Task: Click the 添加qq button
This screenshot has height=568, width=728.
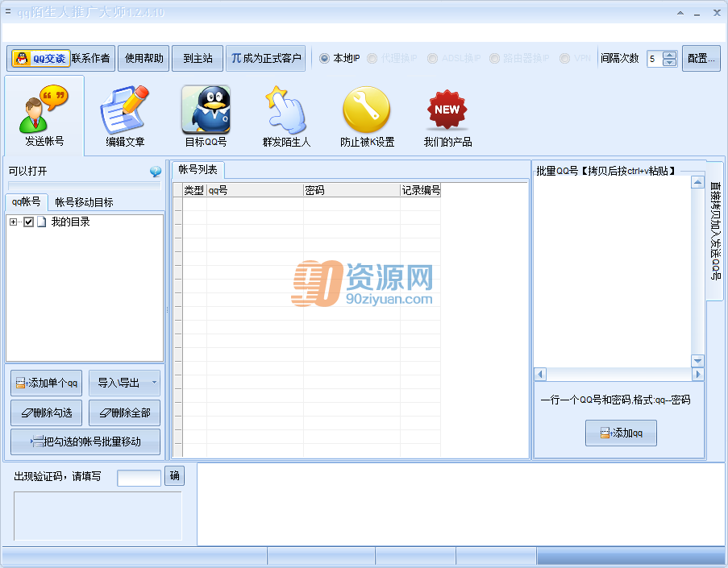Action: click(621, 433)
